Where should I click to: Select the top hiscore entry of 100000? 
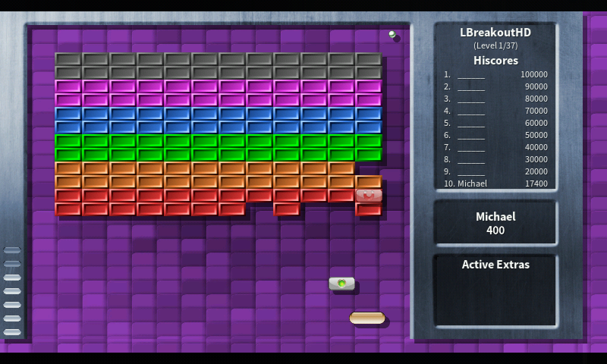(495, 75)
